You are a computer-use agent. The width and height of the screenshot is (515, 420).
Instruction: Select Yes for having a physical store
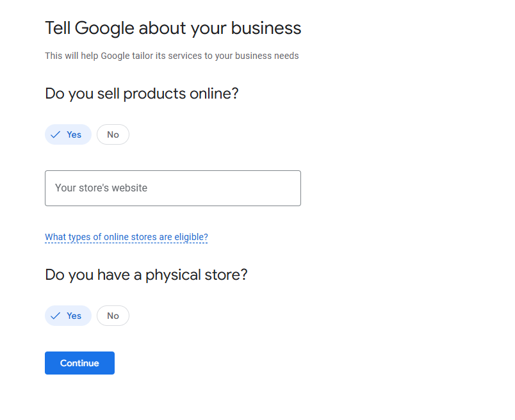pyautogui.click(x=68, y=316)
